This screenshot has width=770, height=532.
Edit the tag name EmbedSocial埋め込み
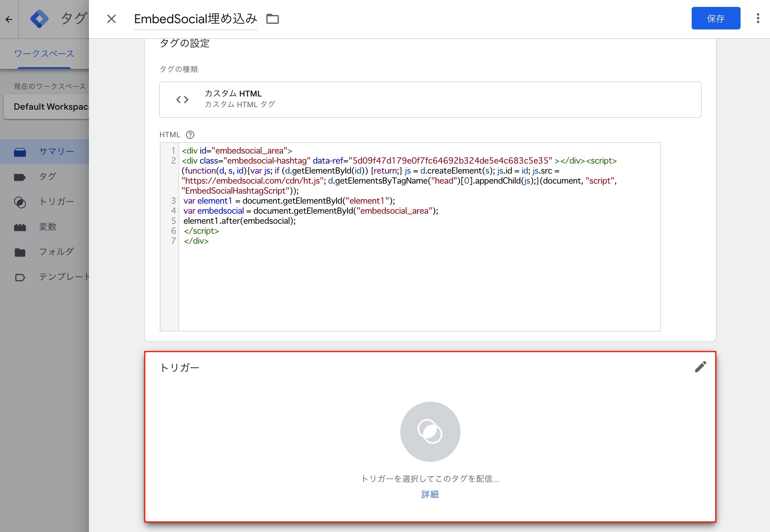[x=195, y=19]
